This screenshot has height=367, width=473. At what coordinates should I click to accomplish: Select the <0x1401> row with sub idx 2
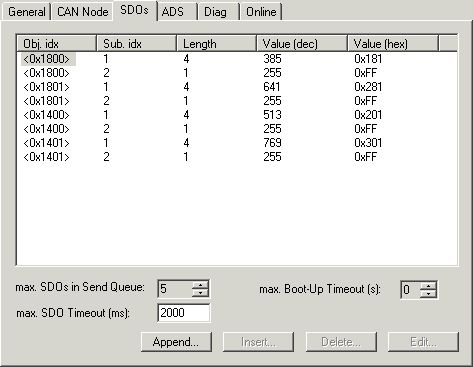click(x=237, y=157)
